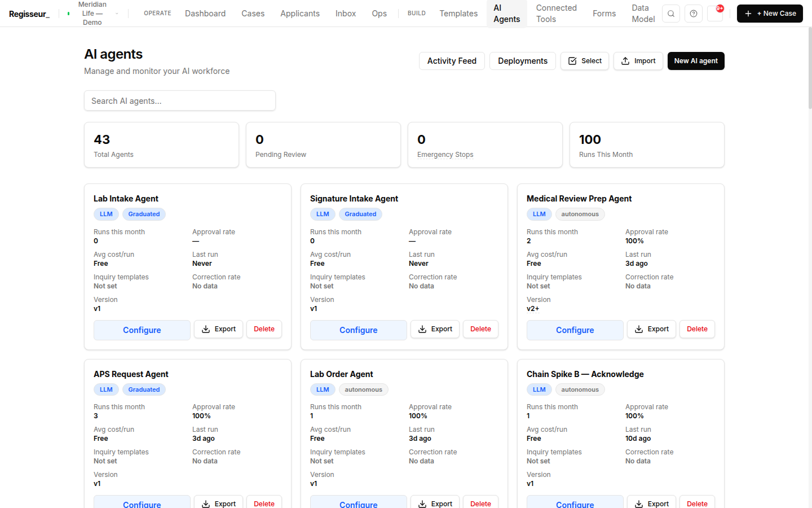The height and width of the screenshot is (508, 812).
Task: Click the Pending Review stat card
Action: (323, 145)
